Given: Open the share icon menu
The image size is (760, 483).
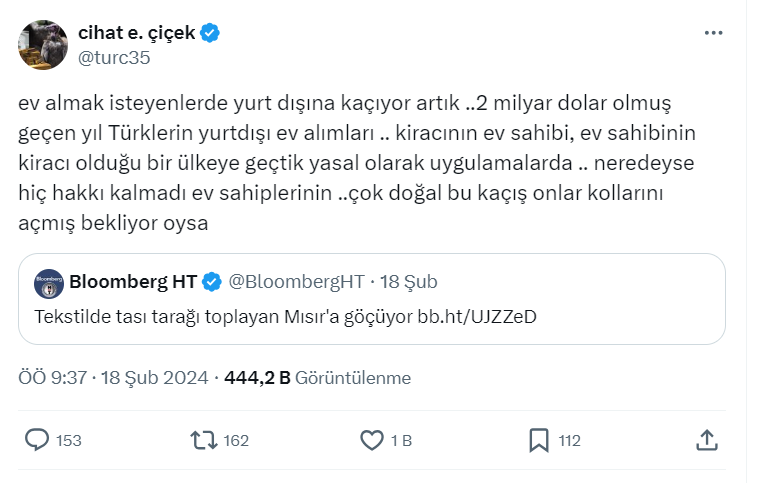Looking at the screenshot, I should pos(705,439).
